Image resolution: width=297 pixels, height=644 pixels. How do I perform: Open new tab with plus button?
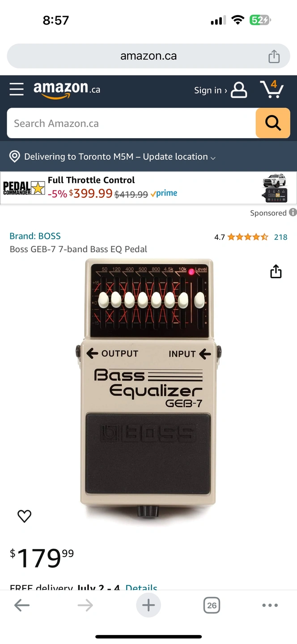[148, 606]
